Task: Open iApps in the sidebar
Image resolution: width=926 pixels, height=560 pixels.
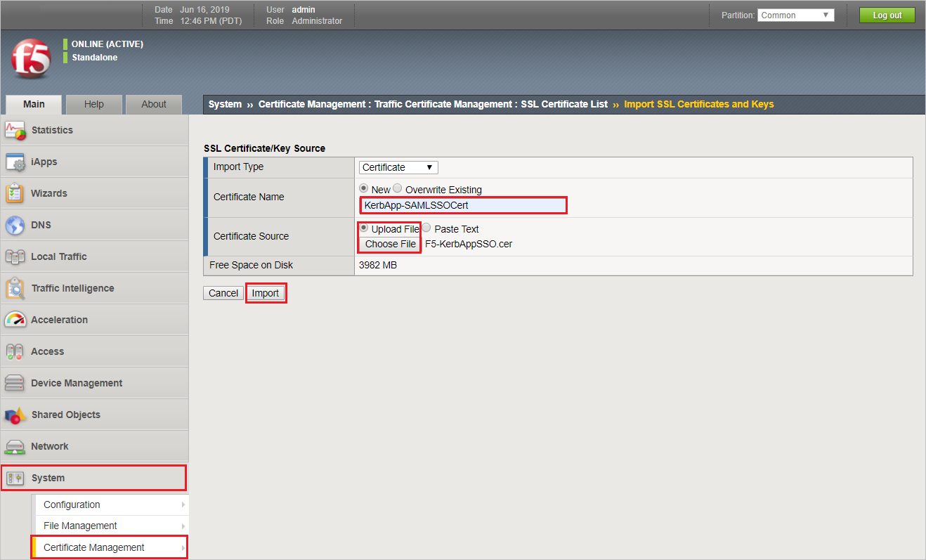Action: pos(94,162)
